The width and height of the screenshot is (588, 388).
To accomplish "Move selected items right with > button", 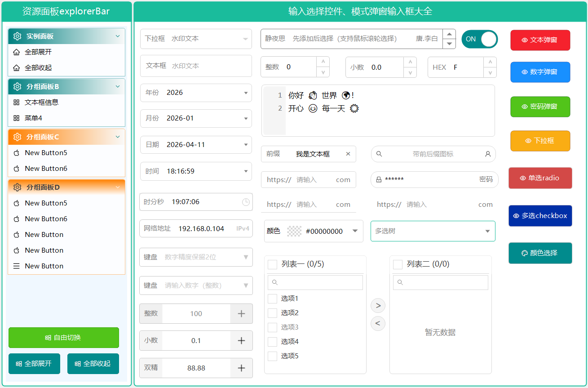I will [x=378, y=306].
